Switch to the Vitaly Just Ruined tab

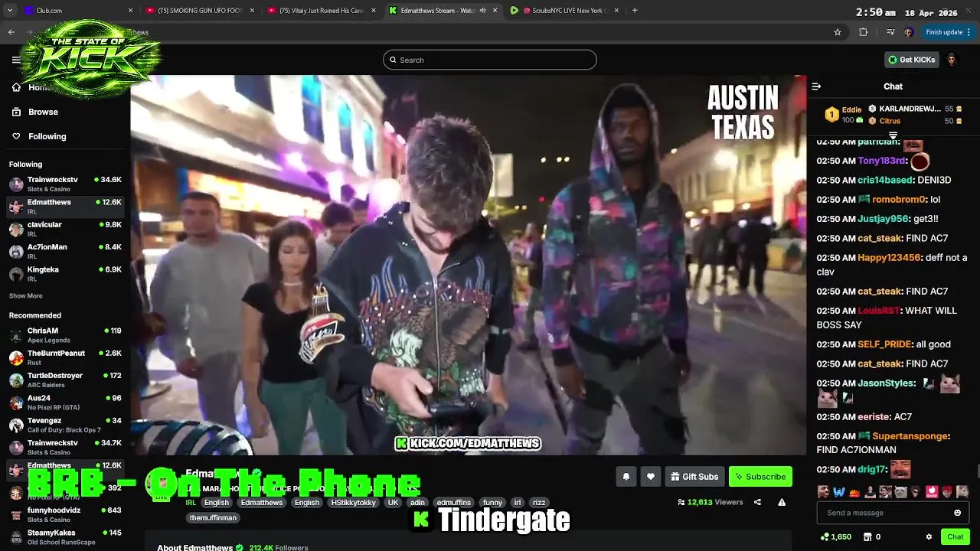coord(321,11)
